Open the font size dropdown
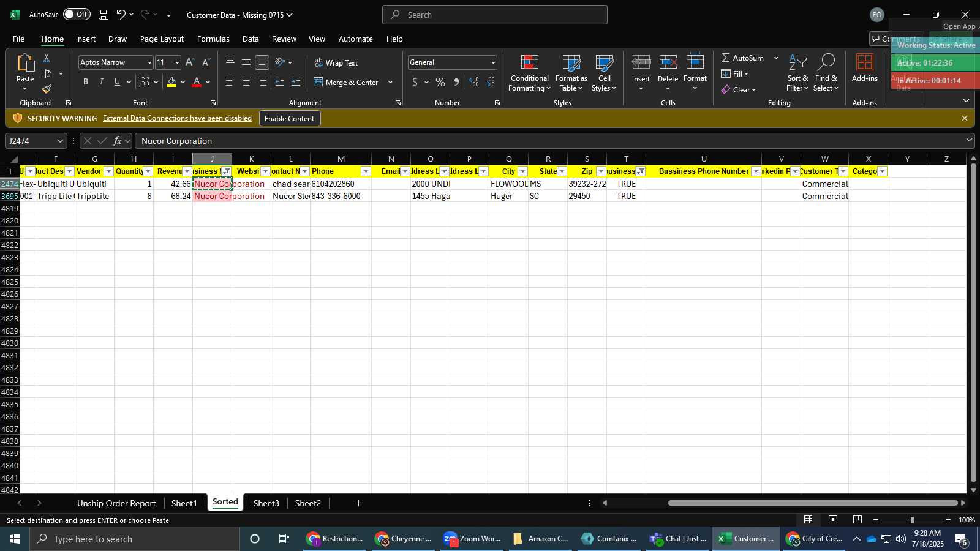Screen dimensions: 980x551 [177, 62]
